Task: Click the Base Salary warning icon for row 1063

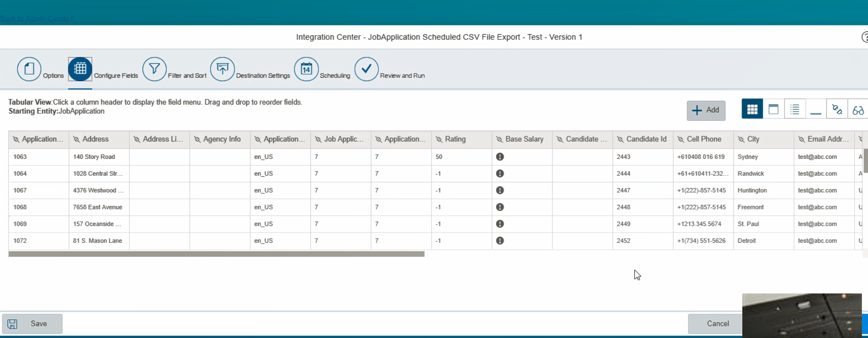Action: pyautogui.click(x=500, y=157)
